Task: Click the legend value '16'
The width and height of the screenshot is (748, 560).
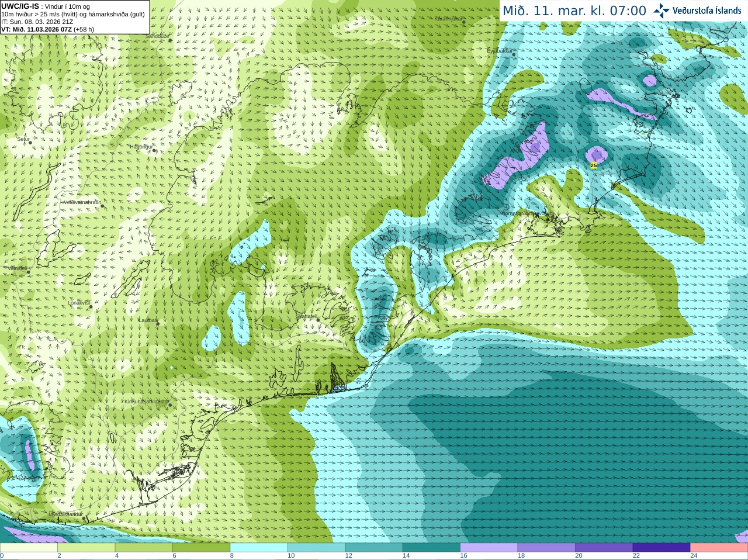Action: 464,556
